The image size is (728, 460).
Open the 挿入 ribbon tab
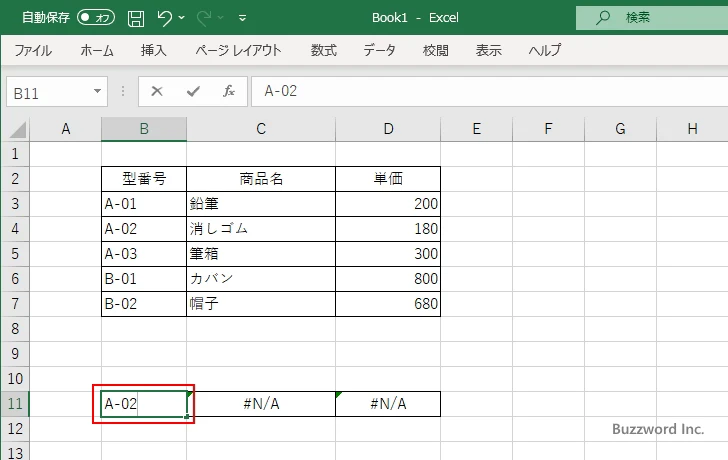154,50
